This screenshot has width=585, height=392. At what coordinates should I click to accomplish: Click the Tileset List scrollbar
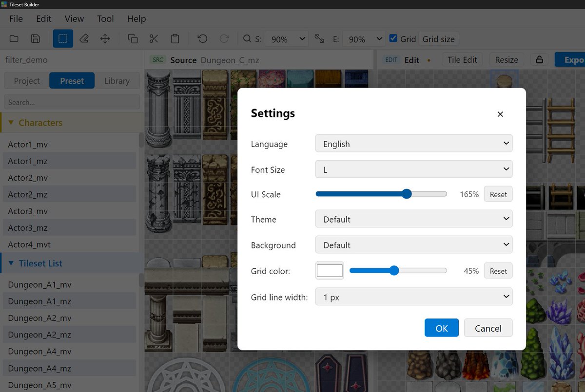tap(141, 280)
